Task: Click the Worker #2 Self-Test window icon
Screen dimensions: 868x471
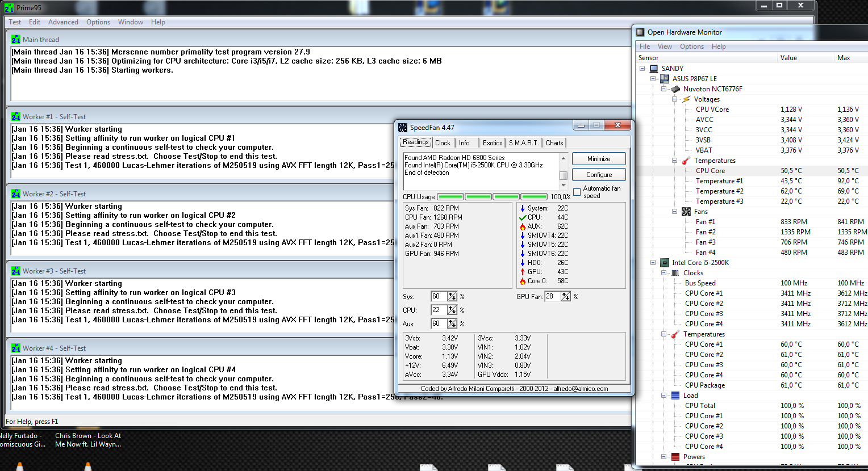Action: tap(16, 194)
